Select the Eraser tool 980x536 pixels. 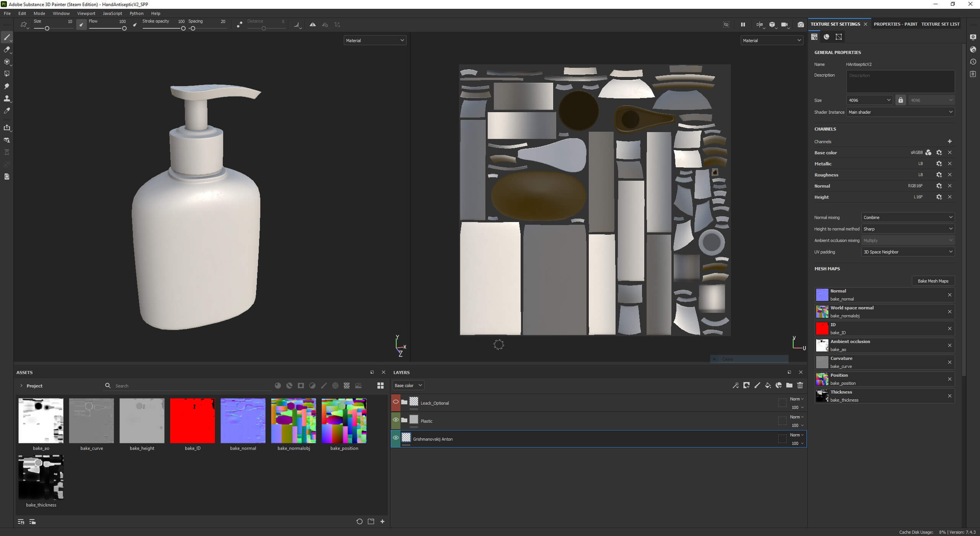click(7, 49)
